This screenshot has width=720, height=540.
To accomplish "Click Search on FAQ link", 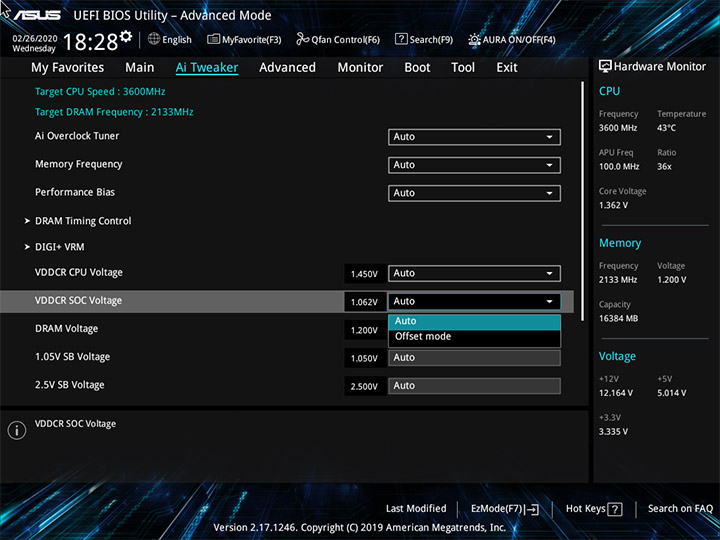I will point(680,508).
